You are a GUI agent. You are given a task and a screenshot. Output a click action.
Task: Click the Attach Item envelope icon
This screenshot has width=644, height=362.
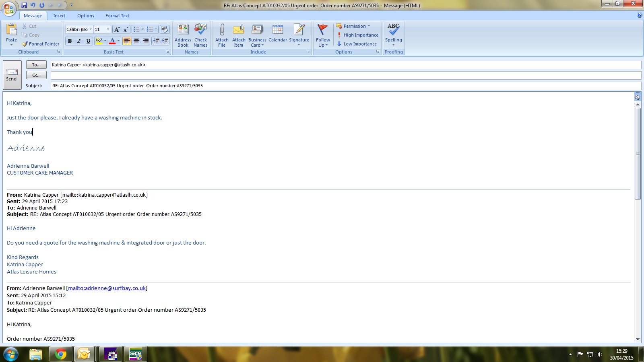pos(239,31)
